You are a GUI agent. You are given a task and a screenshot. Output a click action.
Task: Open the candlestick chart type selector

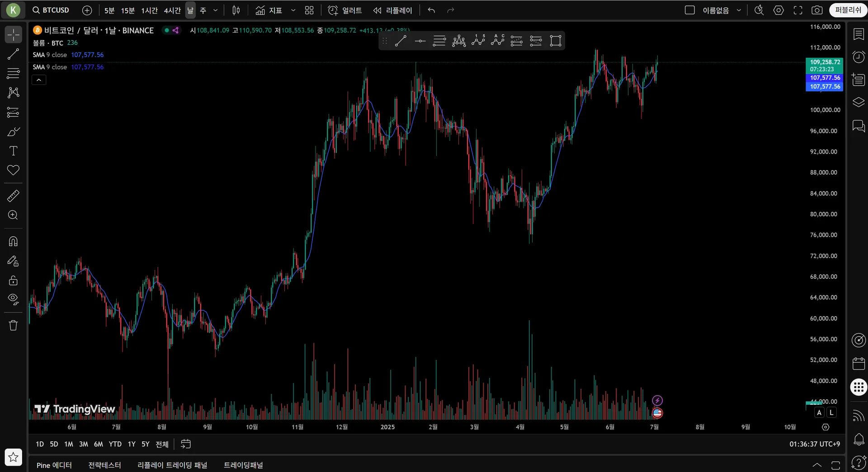pos(236,10)
